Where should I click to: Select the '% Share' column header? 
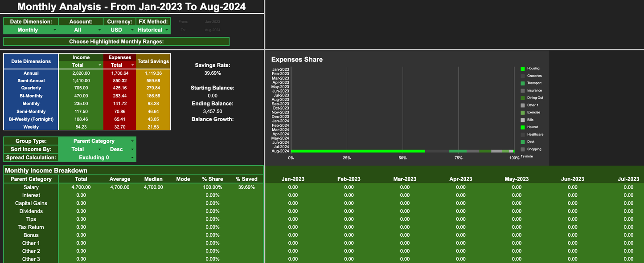[213, 179]
